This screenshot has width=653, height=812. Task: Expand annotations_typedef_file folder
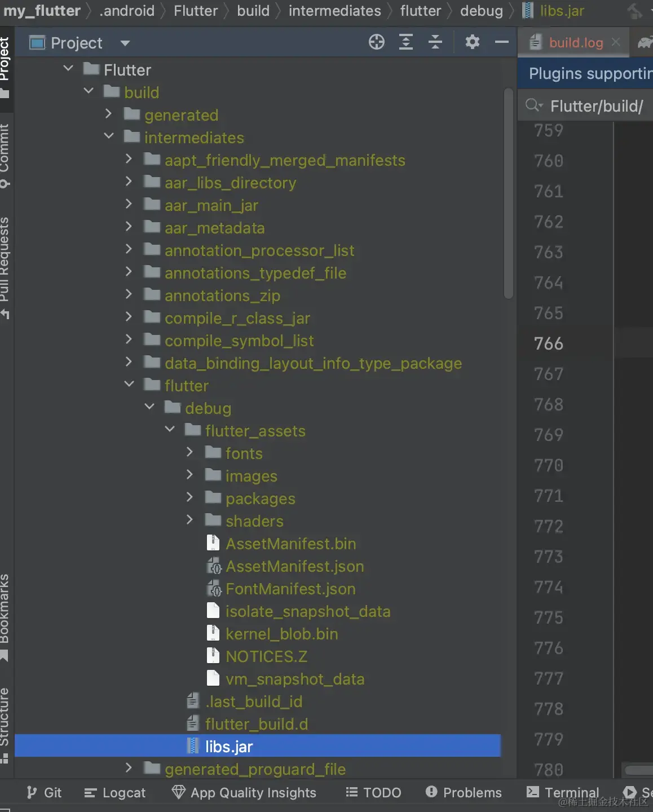[129, 271]
